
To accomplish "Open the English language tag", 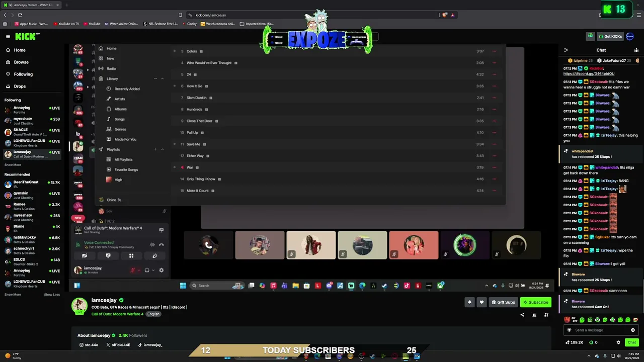I will click(x=153, y=314).
